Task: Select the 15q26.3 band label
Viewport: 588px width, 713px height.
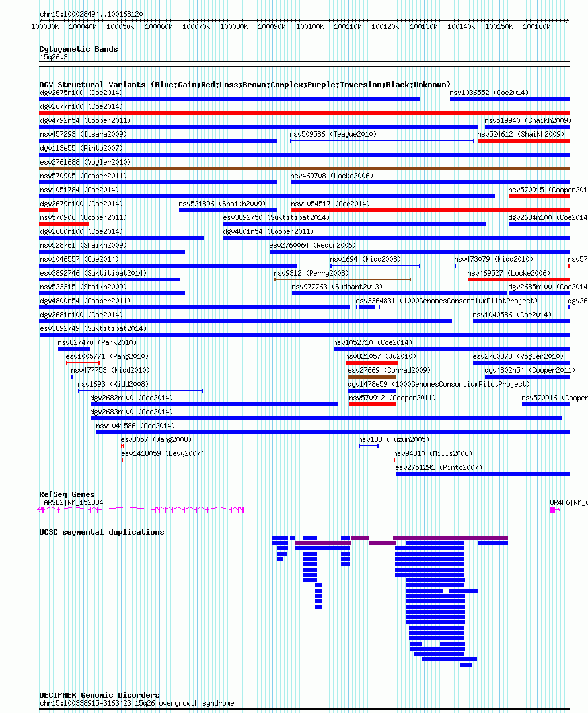Action: [x=54, y=57]
